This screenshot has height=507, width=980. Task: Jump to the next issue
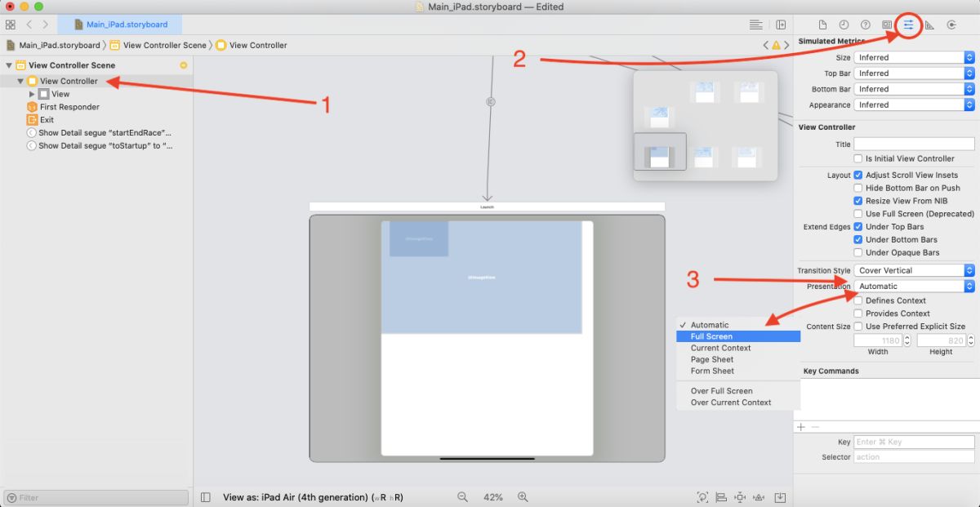point(786,45)
